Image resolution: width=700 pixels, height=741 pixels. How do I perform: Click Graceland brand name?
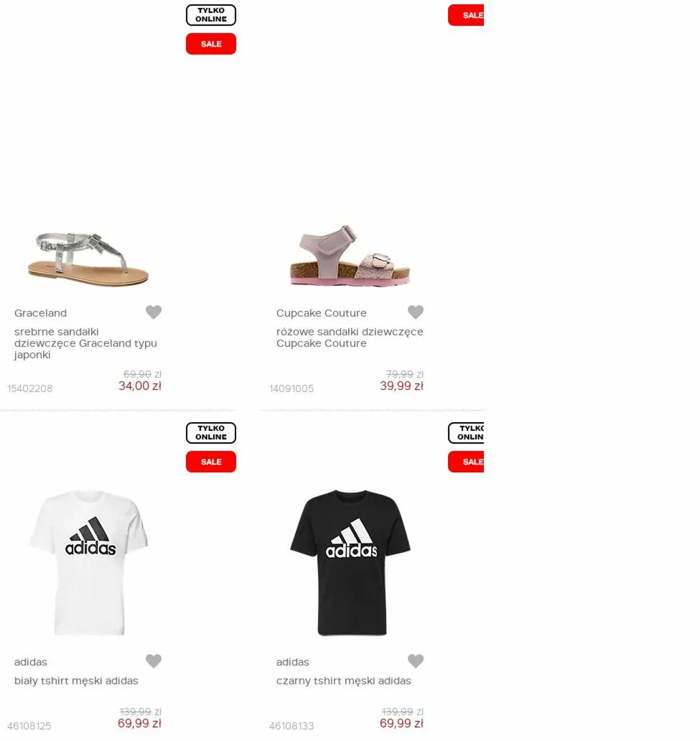[x=40, y=313]
